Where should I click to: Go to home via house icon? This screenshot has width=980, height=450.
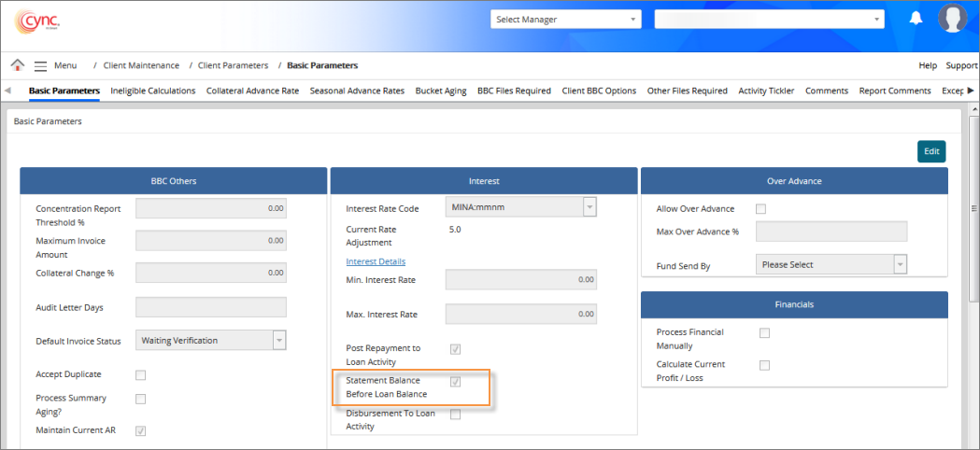(x=18, y=65)
